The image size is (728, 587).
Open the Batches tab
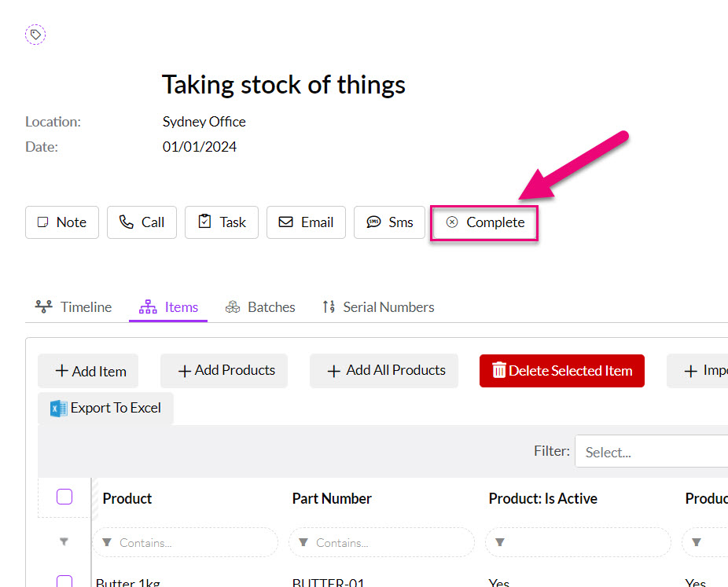click(260, 307)
